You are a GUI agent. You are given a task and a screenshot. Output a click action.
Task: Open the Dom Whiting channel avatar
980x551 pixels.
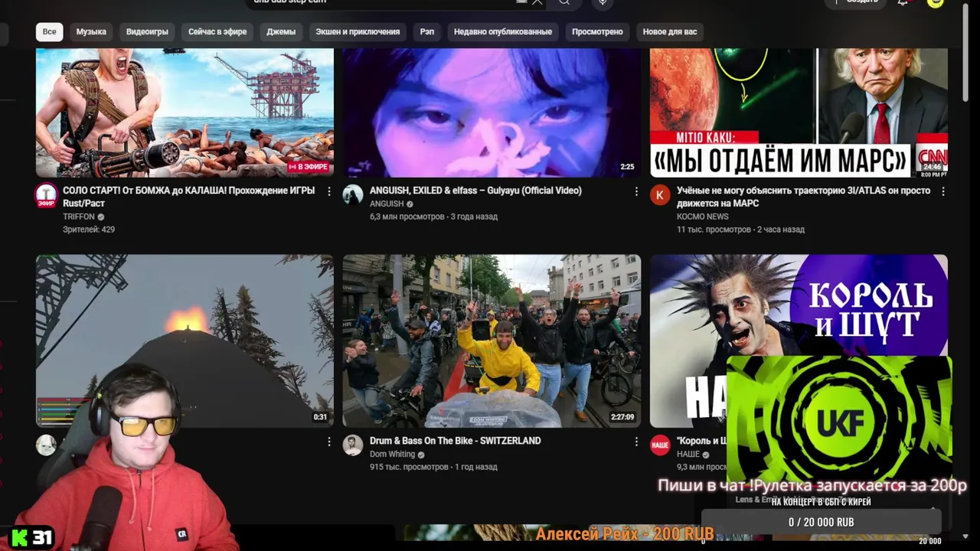pos(352,445)
